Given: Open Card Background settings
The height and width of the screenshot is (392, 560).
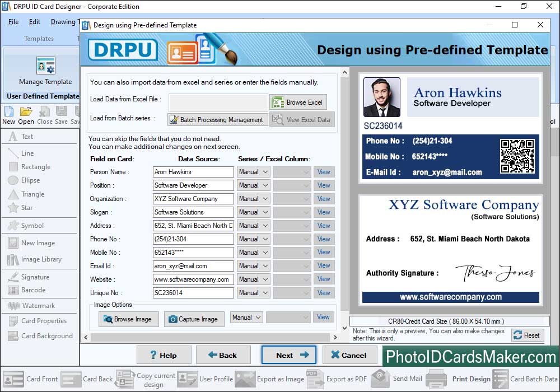Looking at the screenshot, I should point(40,336).
